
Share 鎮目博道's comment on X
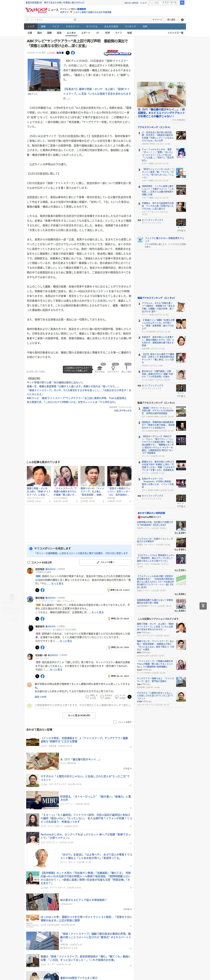coord(37,619)
